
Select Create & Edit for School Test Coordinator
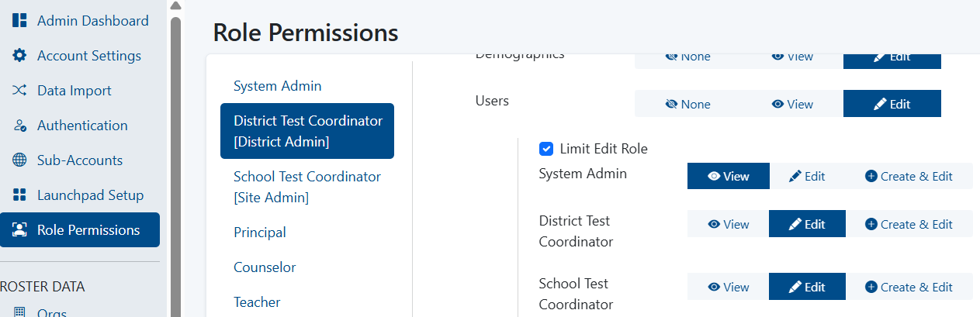pyautogui.click(x=909, y=287)
